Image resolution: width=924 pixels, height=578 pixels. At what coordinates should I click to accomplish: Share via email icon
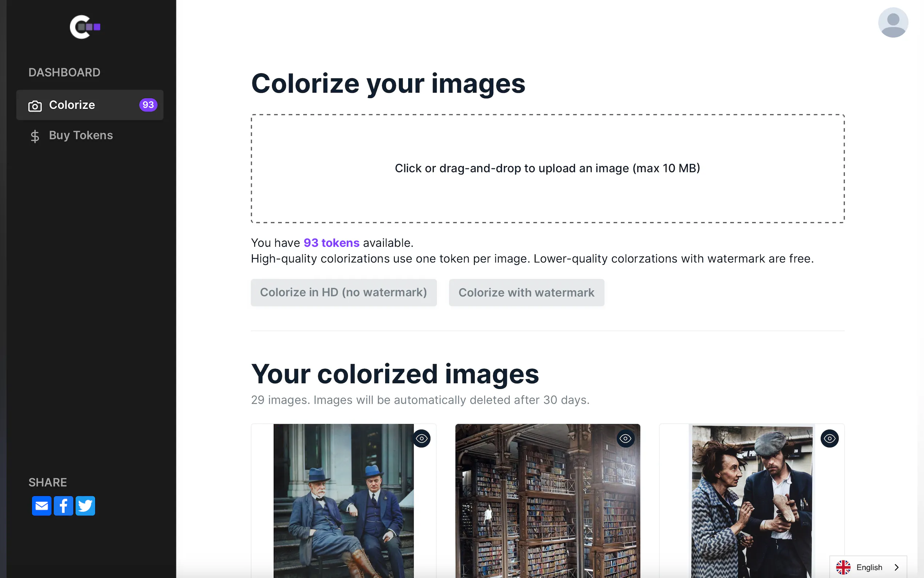click(41, 506)
